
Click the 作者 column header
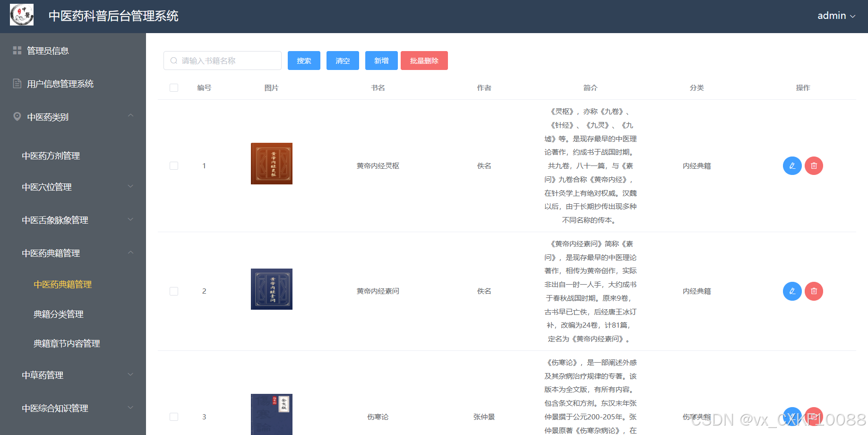click(484, 88)
